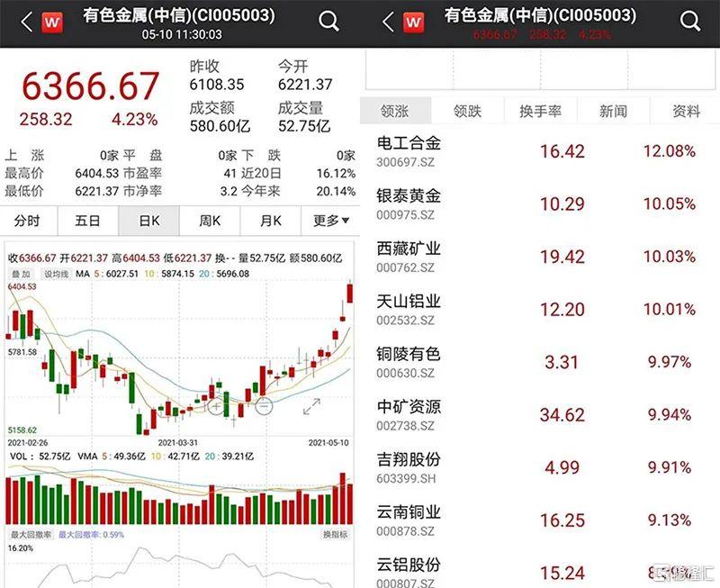The height and width of the screenshot is (588, 720).
Task: Tap the 4.23% change under the big price
Action: pos(134,120)
